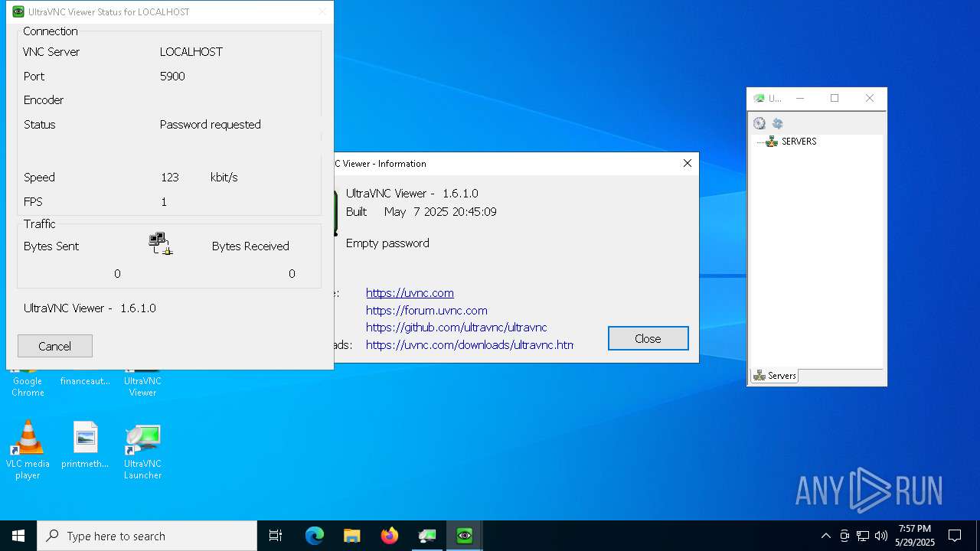
Task: Click the Status window title bar icon
Action: (x=18, y=11)
